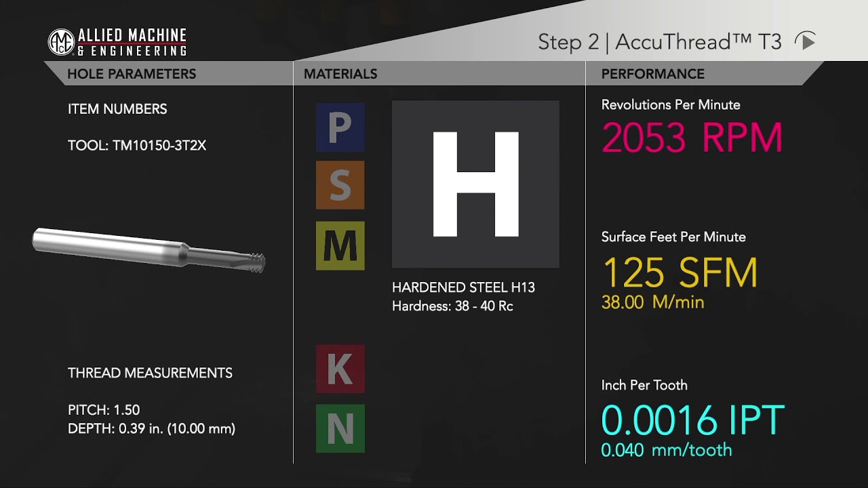Click the 0.0016 IPT value

[x=693, y=420]
